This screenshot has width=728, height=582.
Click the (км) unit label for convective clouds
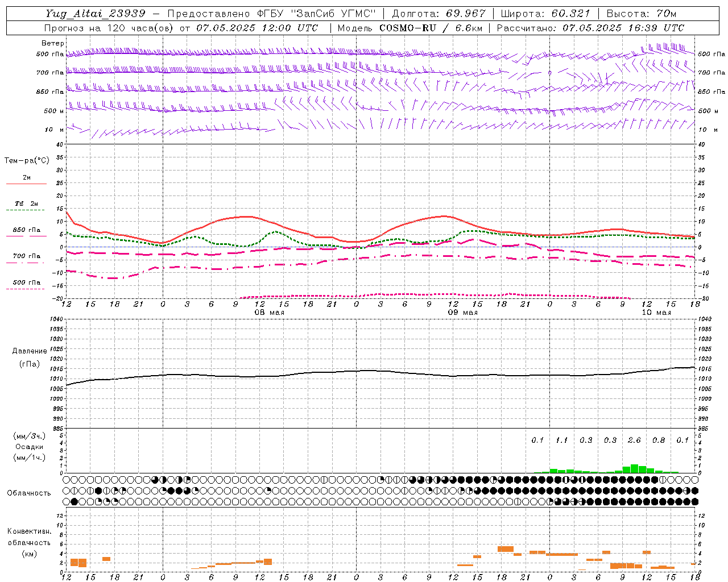(x=30, y=554)
